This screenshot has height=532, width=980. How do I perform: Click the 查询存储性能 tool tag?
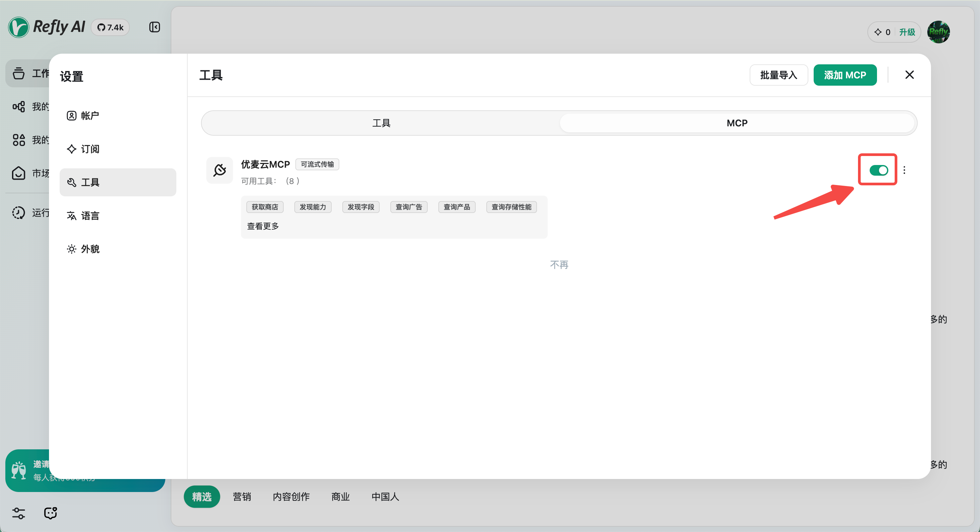pyautogui.click(x=511, y=207)
